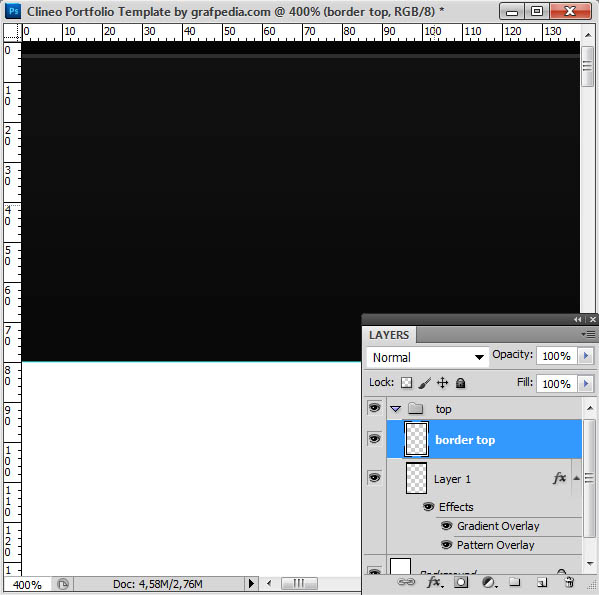This screenshot has height=595, width=599.
Task: Select the border top layer name
Action: pyautogui.click(x=465, y=440)
